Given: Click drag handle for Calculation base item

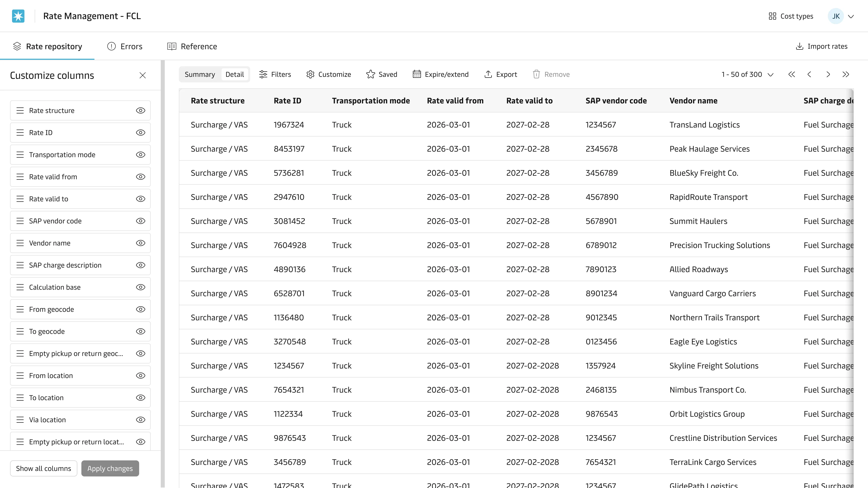Looking at the screenshot, I should pyautogui.click(x=20, y=287).
